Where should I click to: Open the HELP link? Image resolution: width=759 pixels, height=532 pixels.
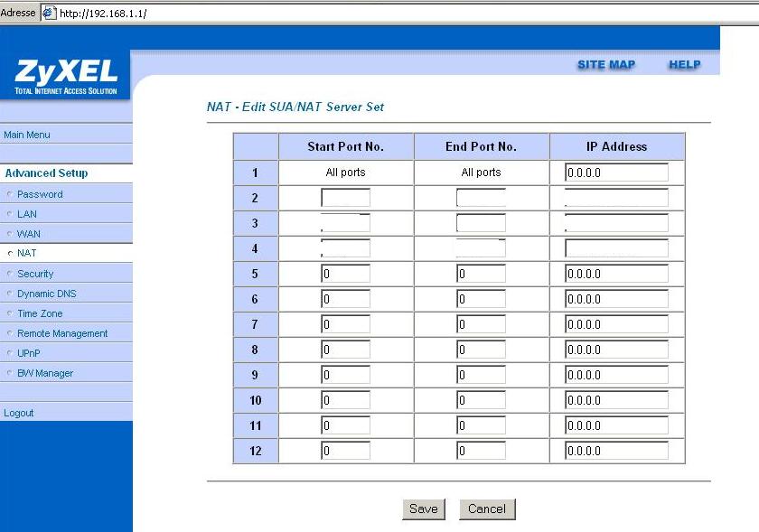684,65
